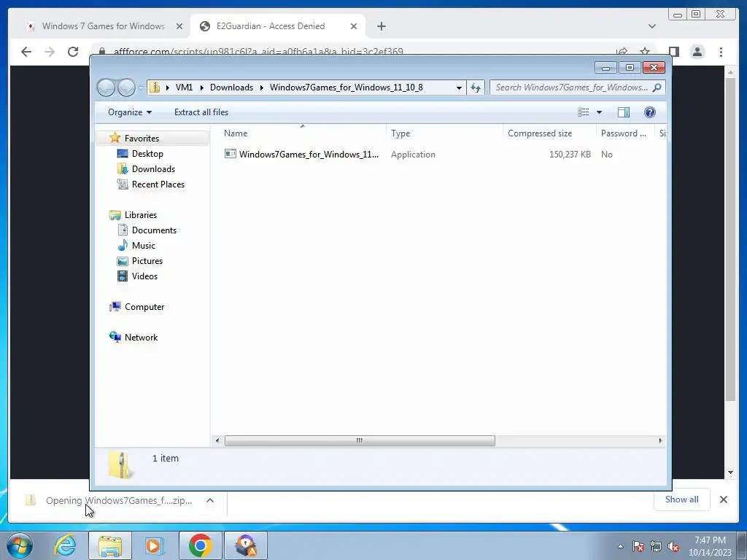Image resolution: width=747 pixels, height=560 pixels.
Task: Bookmark this page with the star icon
Action: point(645,52)
